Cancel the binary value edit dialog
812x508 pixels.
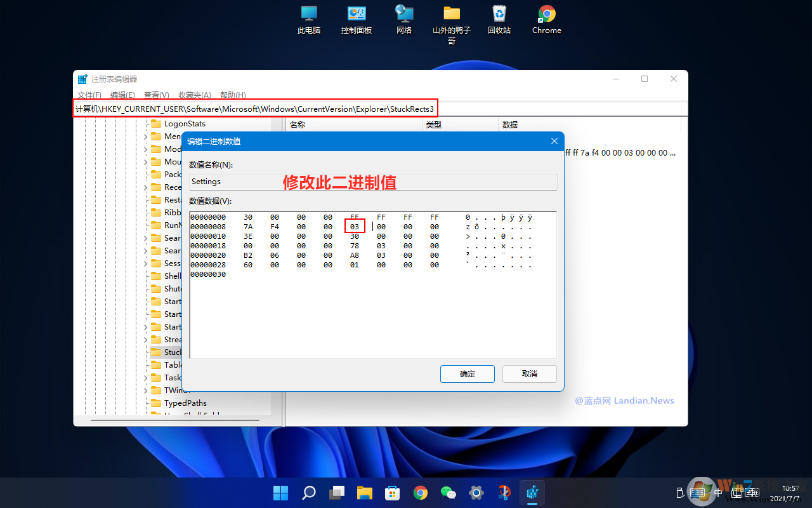(x=529, y=373)
